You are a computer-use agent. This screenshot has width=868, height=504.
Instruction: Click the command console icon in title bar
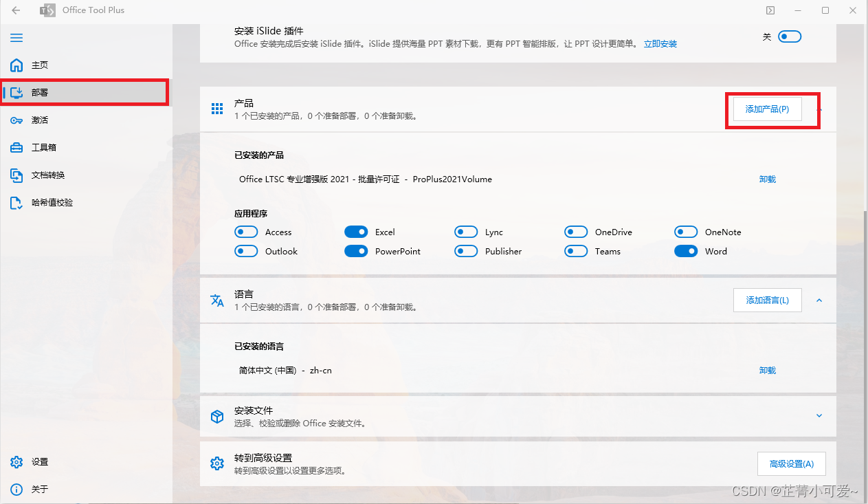pos(770,10)
